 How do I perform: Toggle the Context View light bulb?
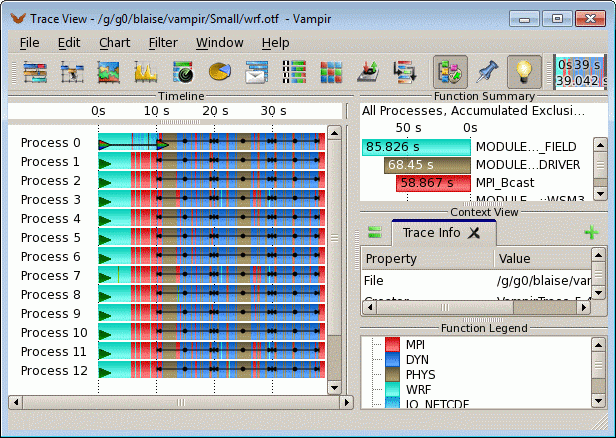524,72
